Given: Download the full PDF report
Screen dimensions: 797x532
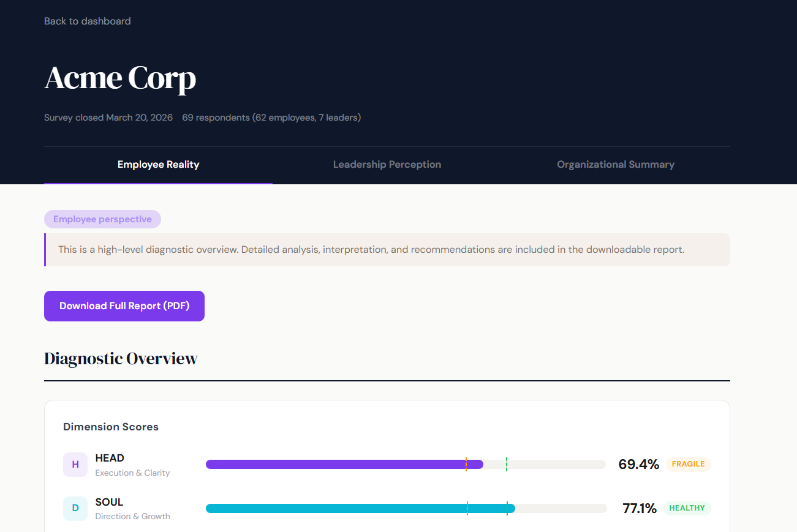Looking at the screenshot, I should click(124, 306).
